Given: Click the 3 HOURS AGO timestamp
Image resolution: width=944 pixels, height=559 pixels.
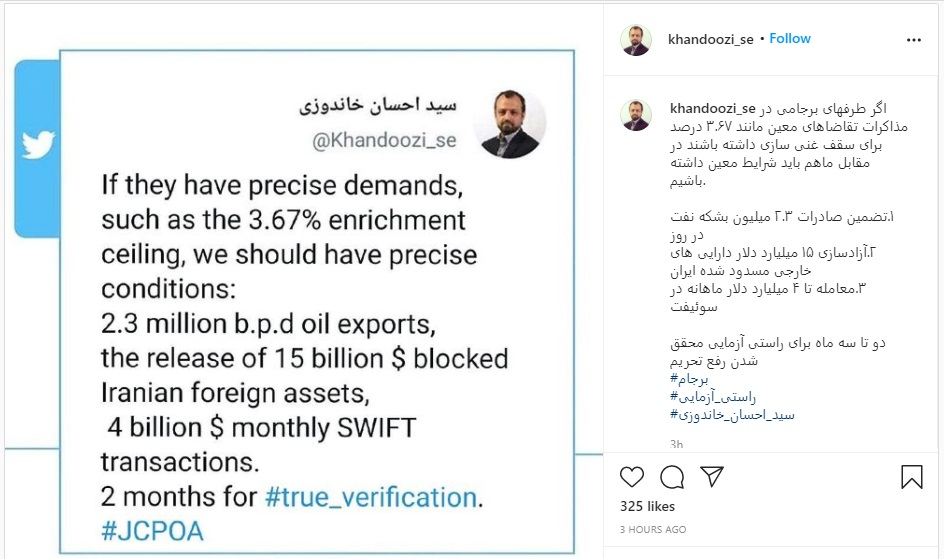Looking at the screenshot, I should pos(653,529).
